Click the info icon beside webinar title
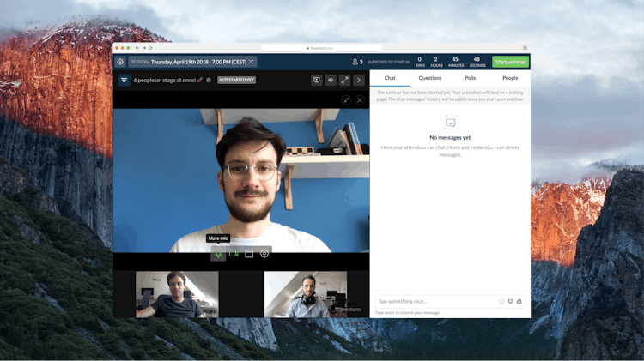The image size is (644, 361). 209,80
